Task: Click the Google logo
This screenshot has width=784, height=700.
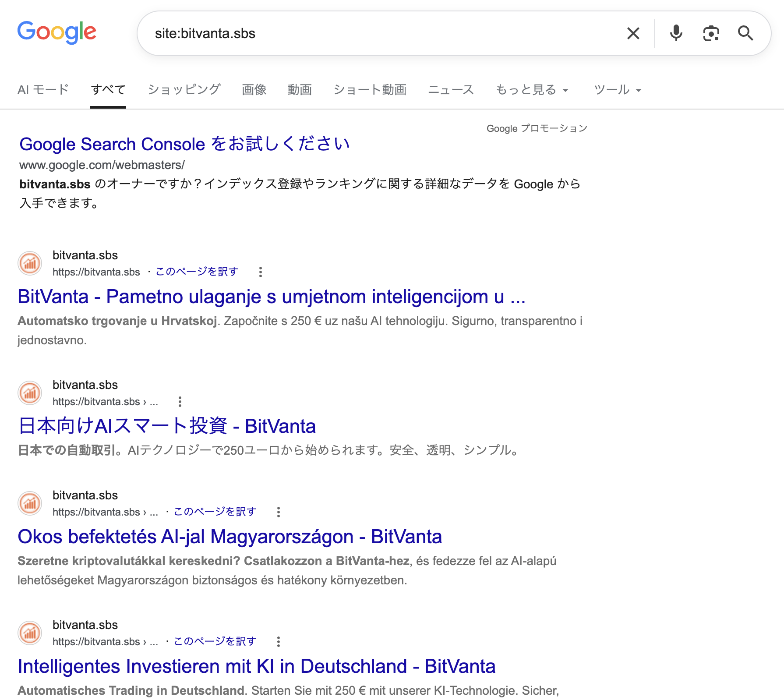Action: (57, 32)
